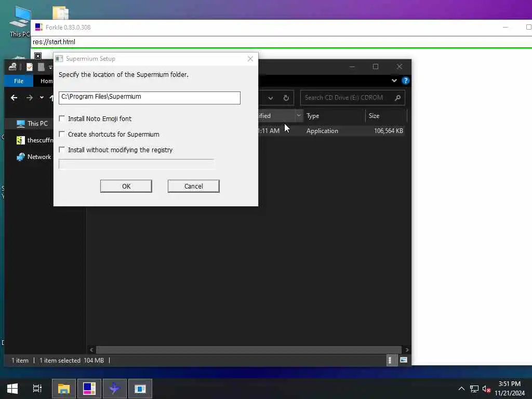Open Explorer Help question mark
The height and width of the screenshot is (399, 532).
point(405,81)
